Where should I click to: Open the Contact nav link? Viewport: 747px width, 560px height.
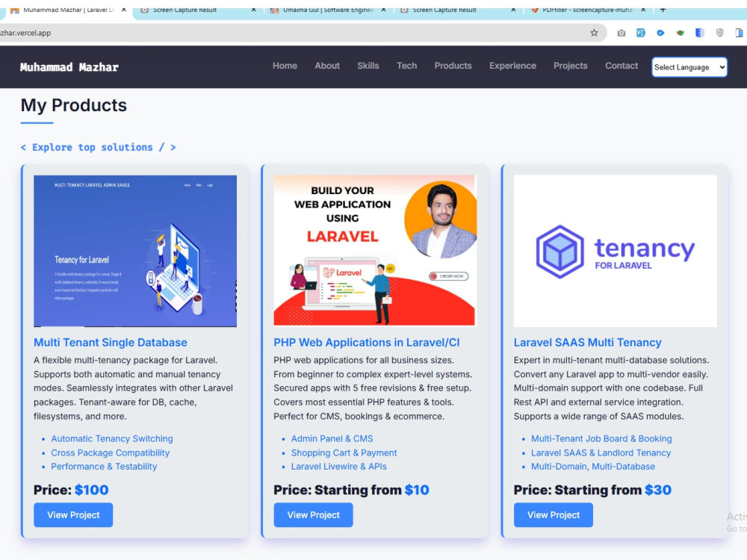coord(622,66)
